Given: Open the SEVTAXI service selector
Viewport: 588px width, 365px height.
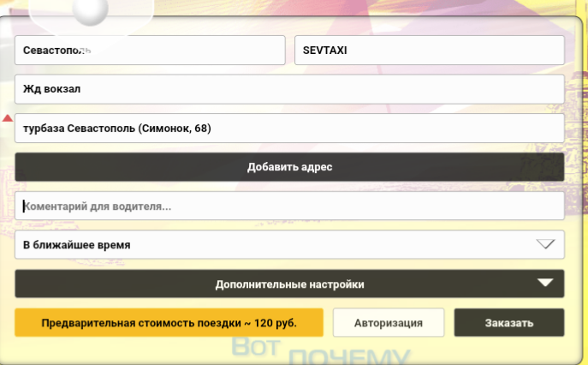Looking at the screenshot, I should 429,50.
